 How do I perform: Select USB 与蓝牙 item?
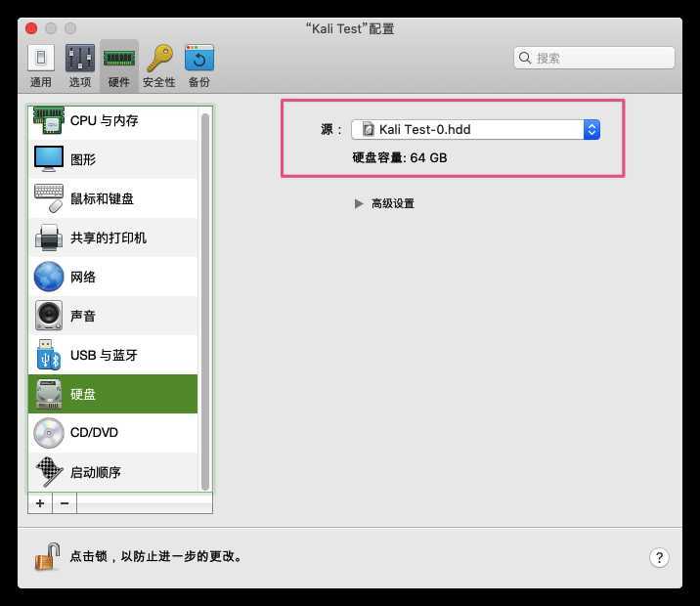pos(113,355)
